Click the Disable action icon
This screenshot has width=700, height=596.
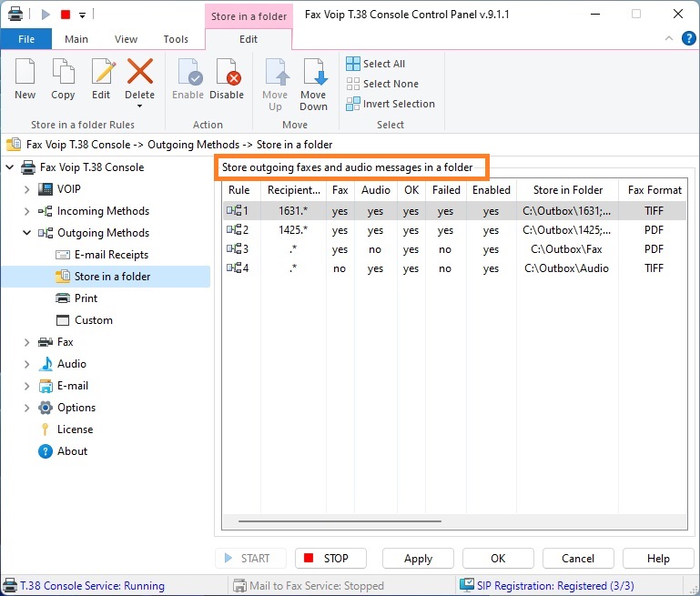click(228, 71)
